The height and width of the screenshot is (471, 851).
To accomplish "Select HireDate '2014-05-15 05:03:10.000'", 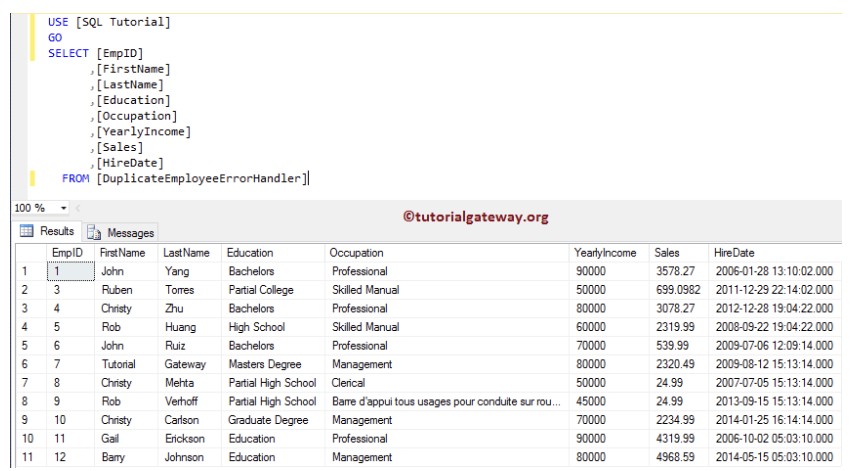I will tap(774, 457).
